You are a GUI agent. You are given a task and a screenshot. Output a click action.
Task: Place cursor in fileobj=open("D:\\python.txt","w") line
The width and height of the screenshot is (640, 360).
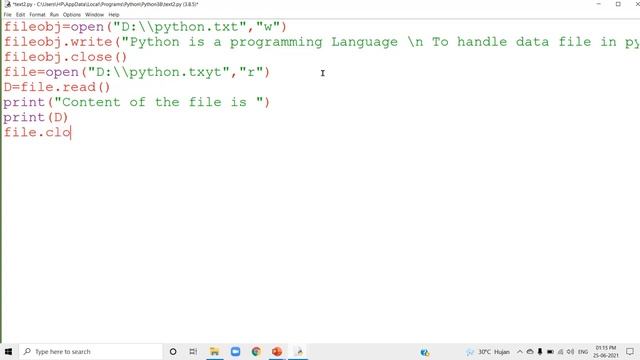point(145,27)
